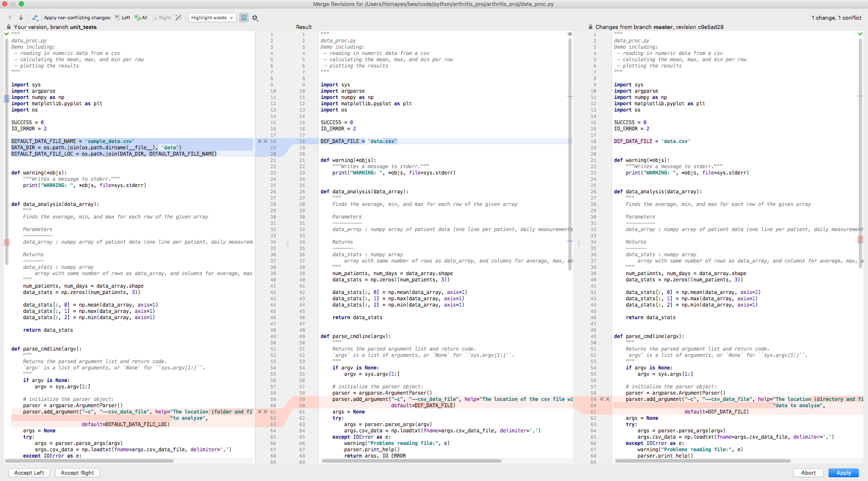
Task: Go to previous difference arrow
Action: pyautogui.click(x=10, y=18)
